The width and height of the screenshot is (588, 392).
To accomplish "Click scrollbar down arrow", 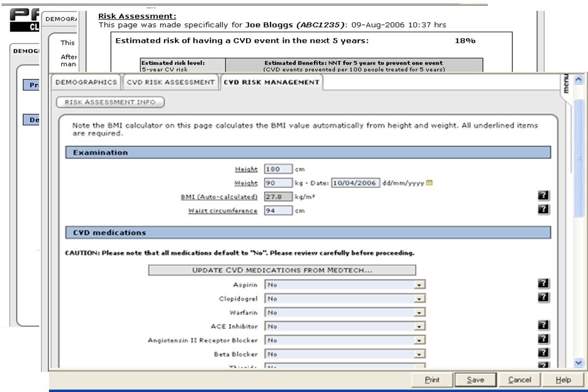I will pyautogui.click(x=578, y=363).
